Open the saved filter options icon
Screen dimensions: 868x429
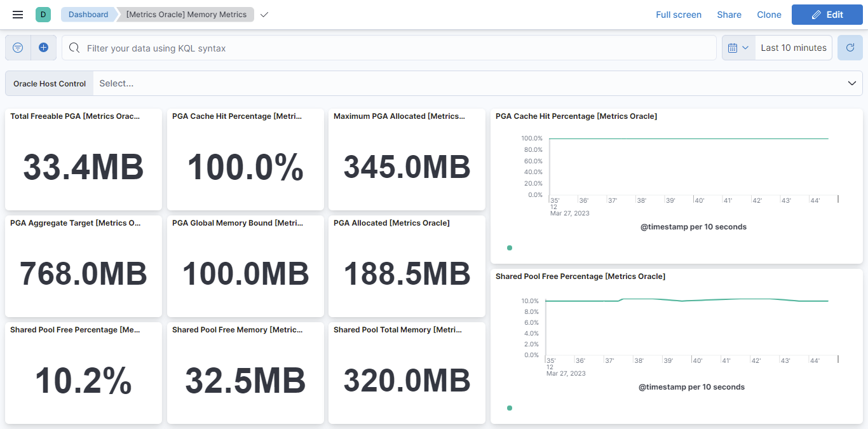click(18, 48)
